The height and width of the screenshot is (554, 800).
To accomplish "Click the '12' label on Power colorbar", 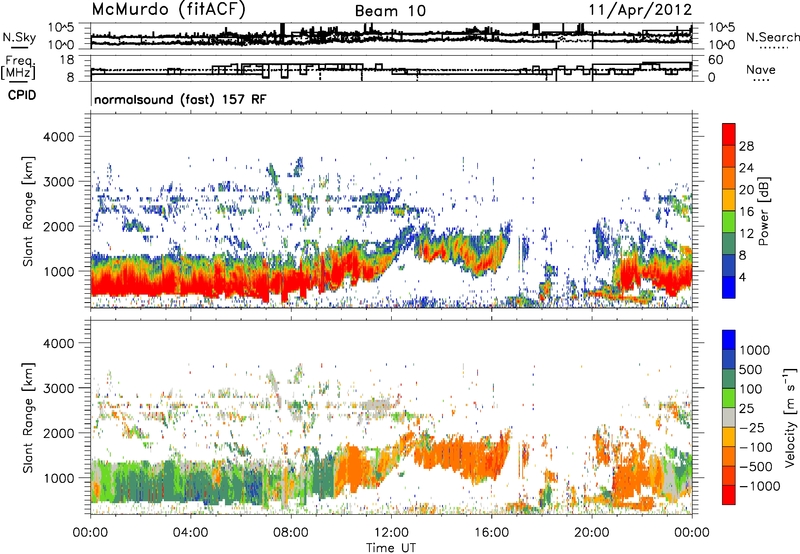I will 746,234.
